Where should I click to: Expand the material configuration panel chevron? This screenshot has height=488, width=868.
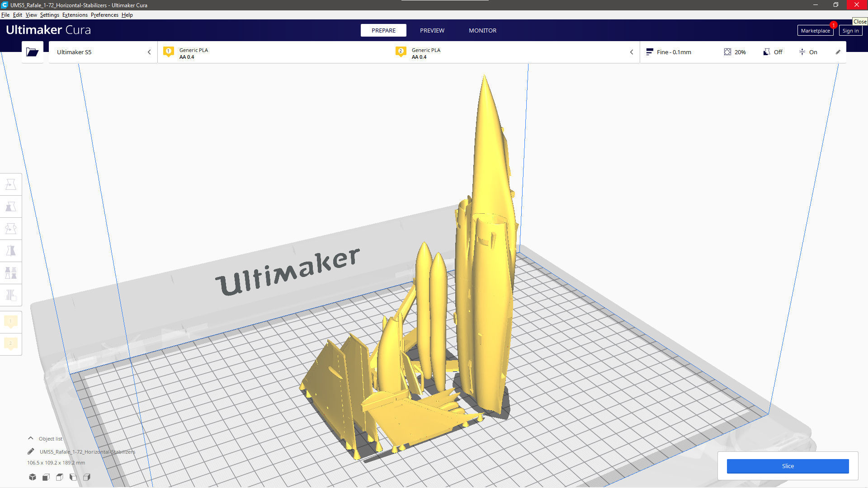click(632, 52)
